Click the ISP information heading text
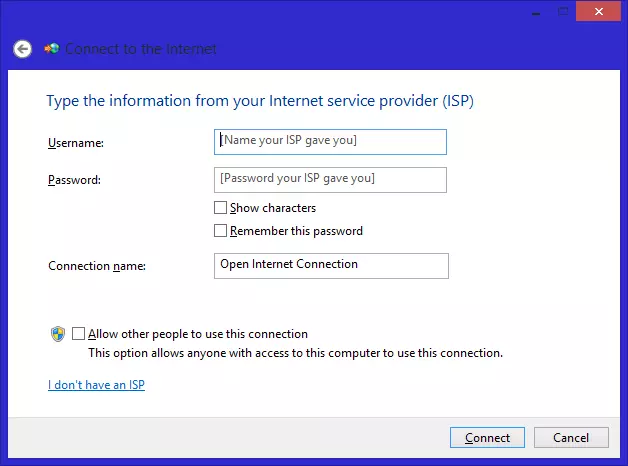Image resolution: width=628 pixels, height=466 pixels. pyautogui.click(x=273, y=101)
